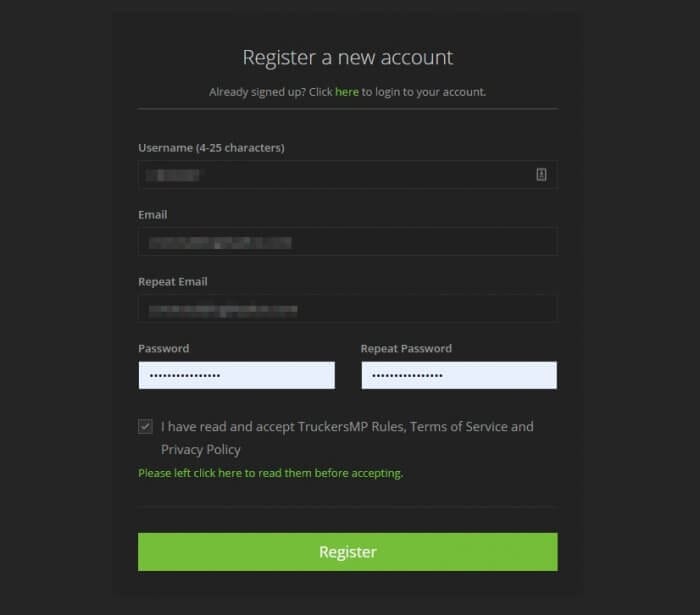Click 'Please left click here to read them' link

pos(270,473)
